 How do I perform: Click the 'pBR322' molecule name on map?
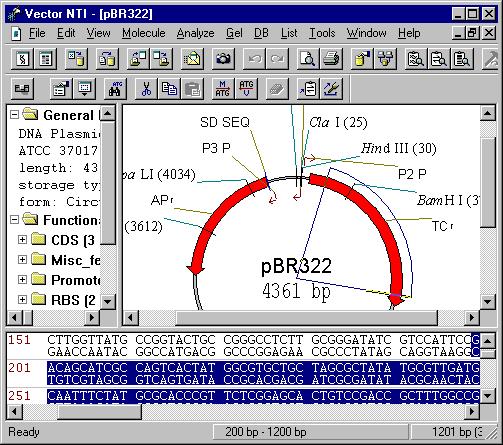point(296,266)
